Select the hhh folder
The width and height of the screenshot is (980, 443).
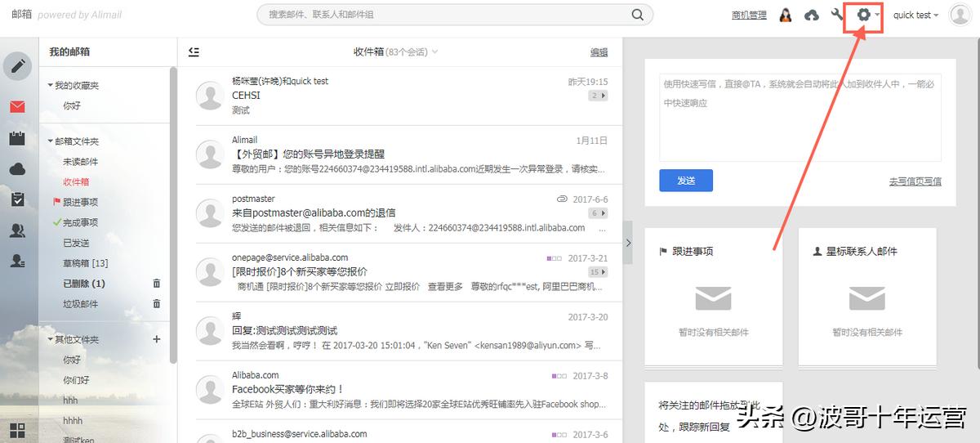coord(71,400)
